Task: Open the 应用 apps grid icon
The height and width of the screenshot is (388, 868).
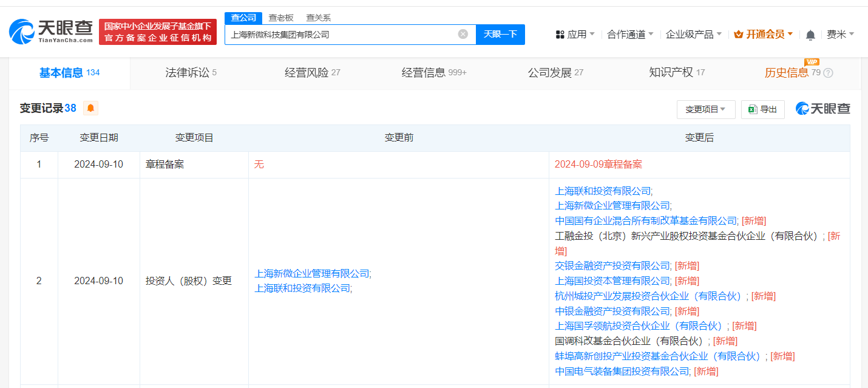Action: tap(559, 34)
